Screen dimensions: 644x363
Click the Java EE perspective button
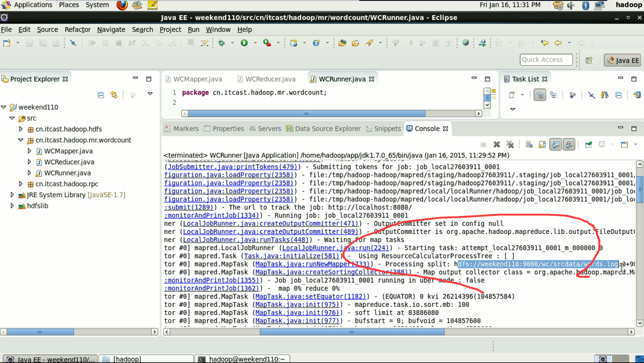click(623, 60)
